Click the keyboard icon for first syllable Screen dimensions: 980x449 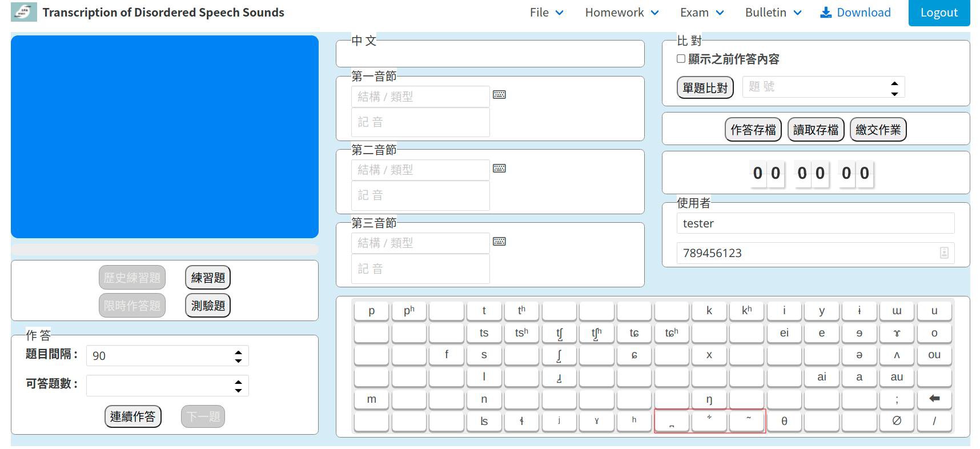point(499,95)
